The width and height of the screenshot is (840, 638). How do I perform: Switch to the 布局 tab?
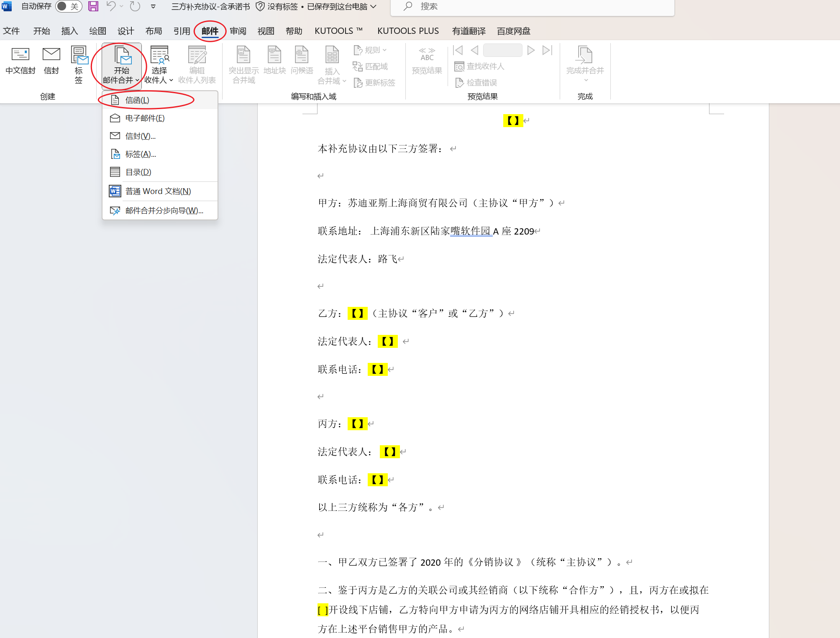click(x=154, y=31)
